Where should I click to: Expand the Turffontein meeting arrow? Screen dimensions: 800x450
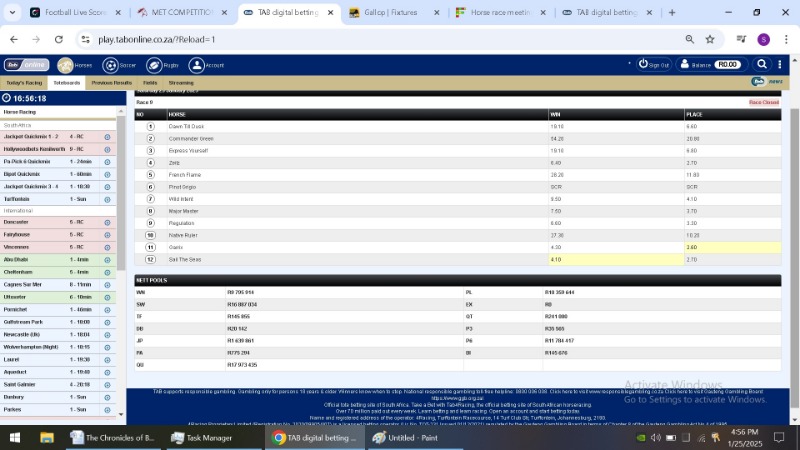[107, 199]
